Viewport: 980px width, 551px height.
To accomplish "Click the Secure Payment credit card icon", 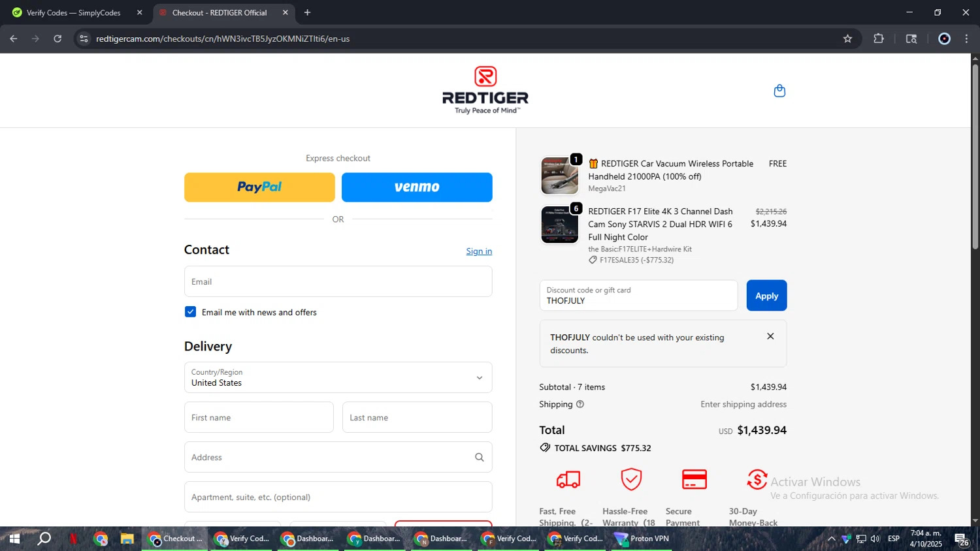I will click(694, 479).
